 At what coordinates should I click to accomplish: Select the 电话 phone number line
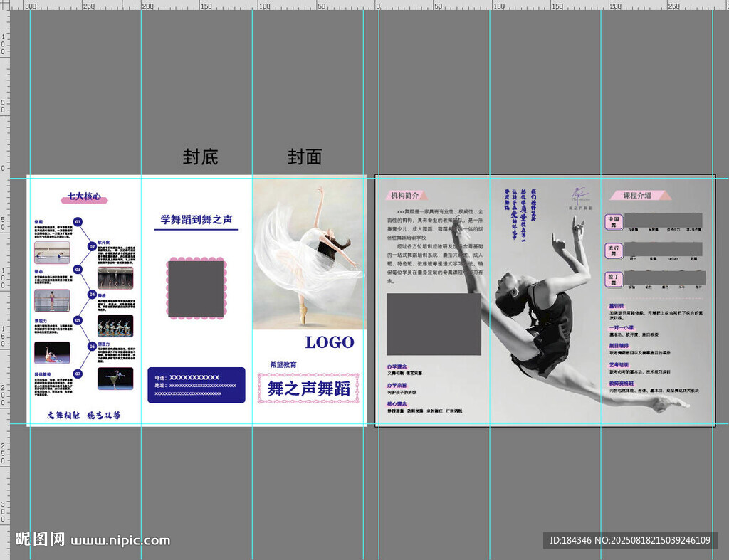[x=187, y=377]
